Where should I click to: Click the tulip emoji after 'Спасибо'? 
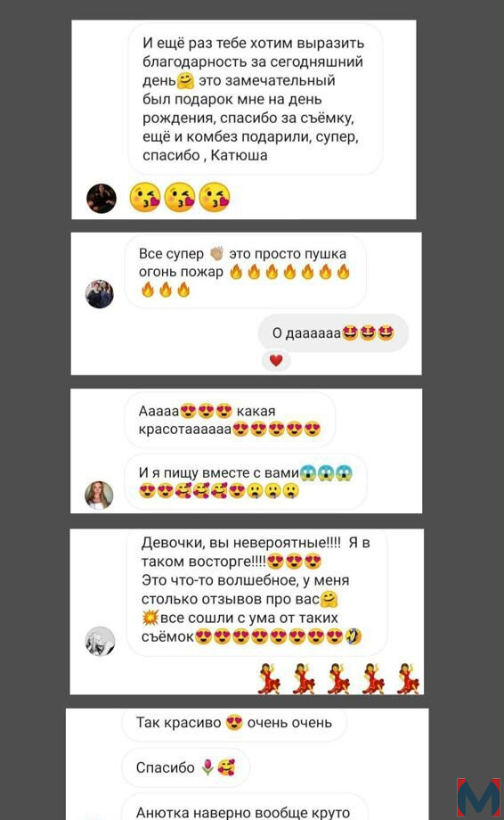point(207,767)
